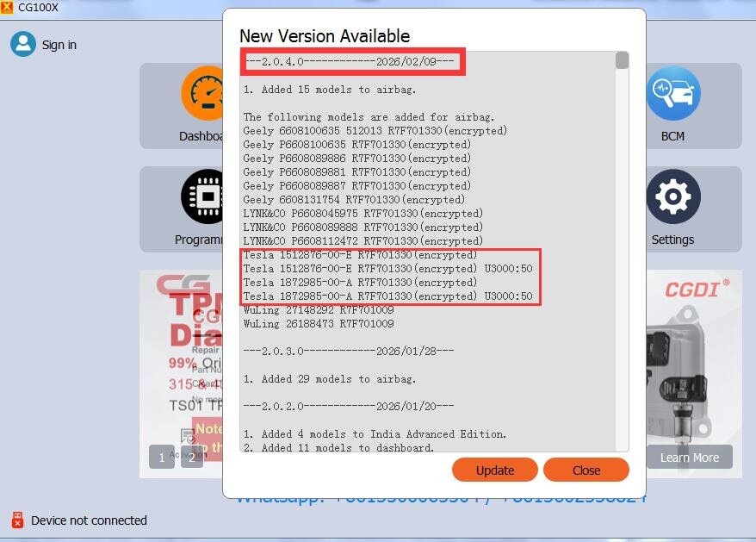Click the Learn More button
756x542 pixels.
[690, 457]
